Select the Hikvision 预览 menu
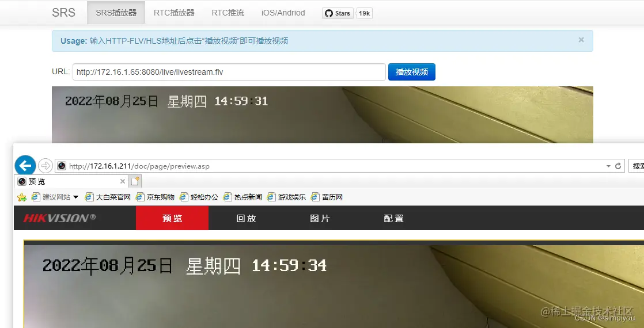Screen dimensions: 644x328 (172, 218)
